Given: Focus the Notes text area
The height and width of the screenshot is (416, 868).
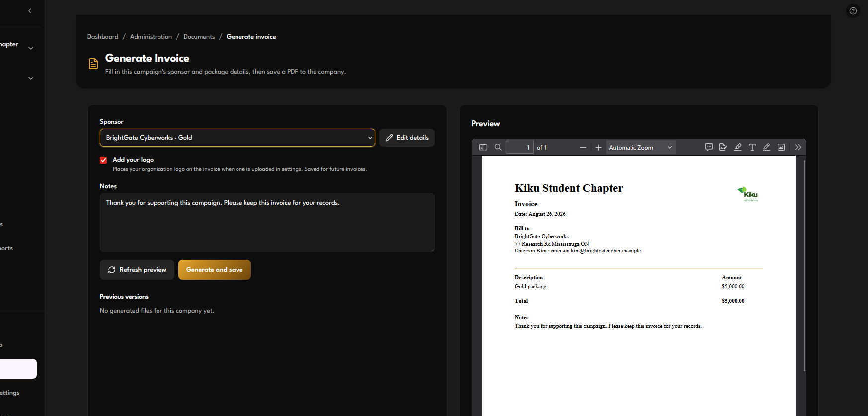Looking at the screenshot, I should coord(267,223).
